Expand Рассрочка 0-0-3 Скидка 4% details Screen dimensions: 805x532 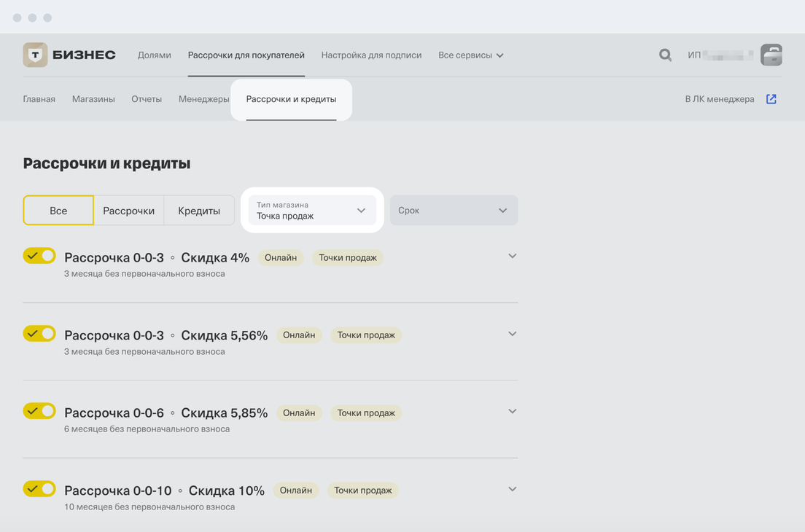coord(512,257)
